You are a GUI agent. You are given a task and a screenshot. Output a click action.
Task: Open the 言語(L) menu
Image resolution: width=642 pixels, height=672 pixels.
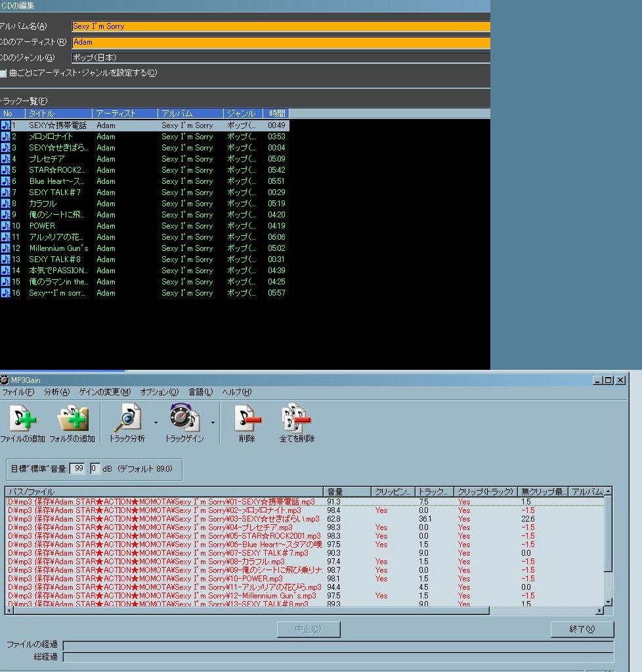pyautogui.click(x=200, y=392)
